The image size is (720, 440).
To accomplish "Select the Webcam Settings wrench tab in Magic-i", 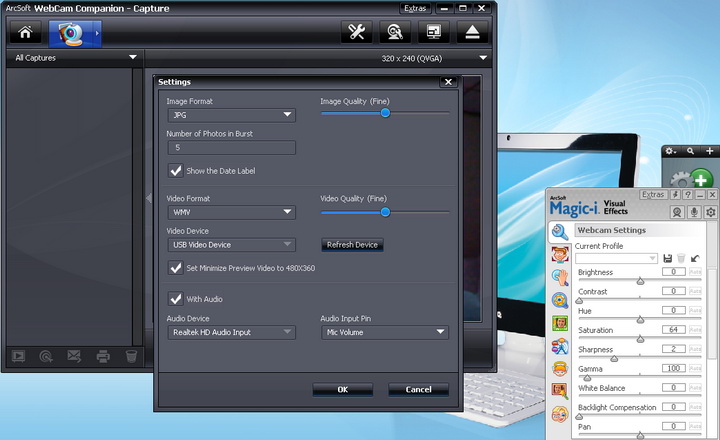I will pyautogui.click(x=560, y=232).
